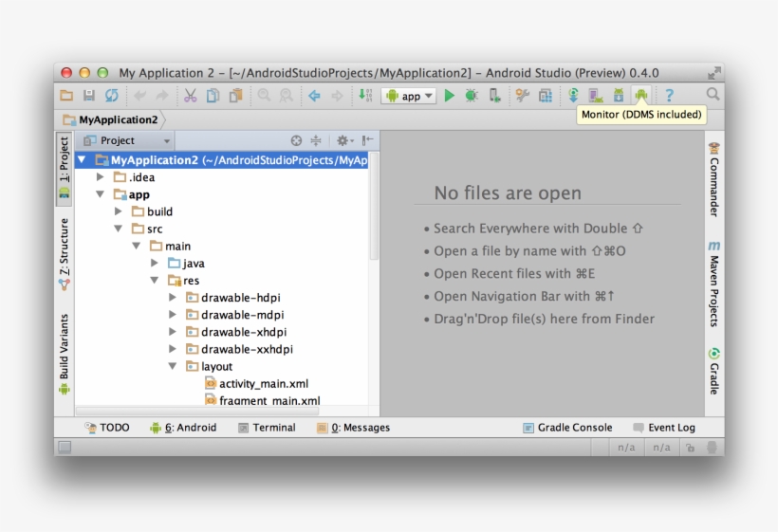Open the Event Log
The image size is (778, 532).
pos(664,428)
